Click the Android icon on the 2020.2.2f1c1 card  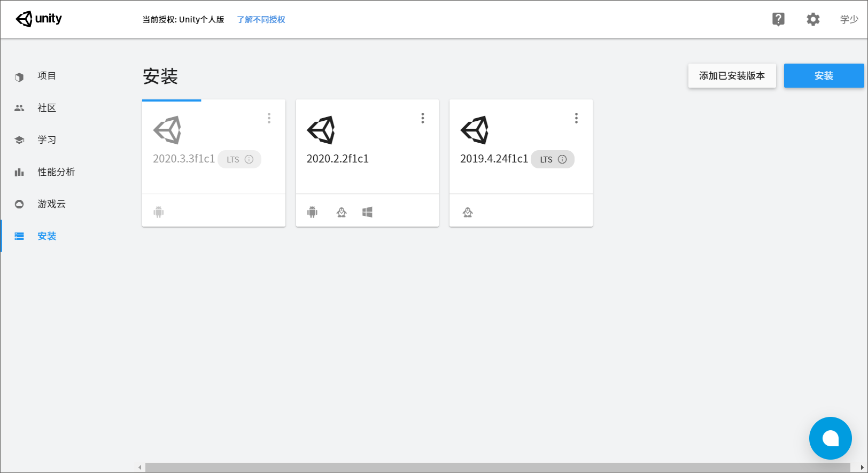coord(312,212)
